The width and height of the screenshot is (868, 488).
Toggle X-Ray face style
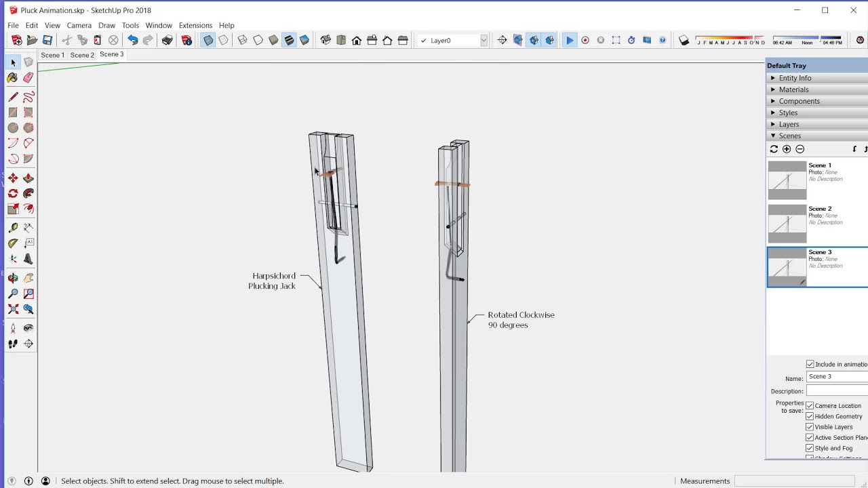[208, 41]
